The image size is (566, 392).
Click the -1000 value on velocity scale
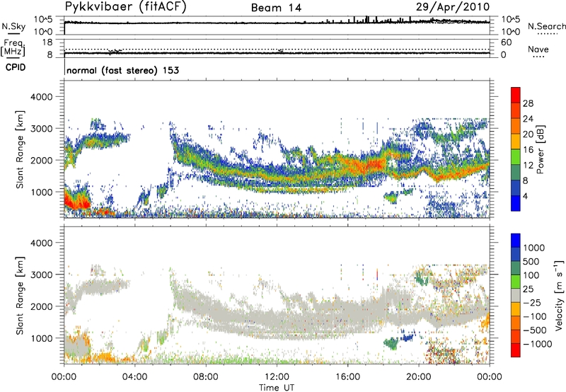tap(537, 344)
